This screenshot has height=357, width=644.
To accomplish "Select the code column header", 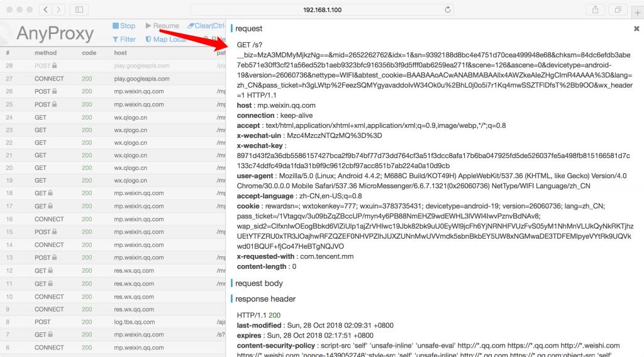I will 89,53.
